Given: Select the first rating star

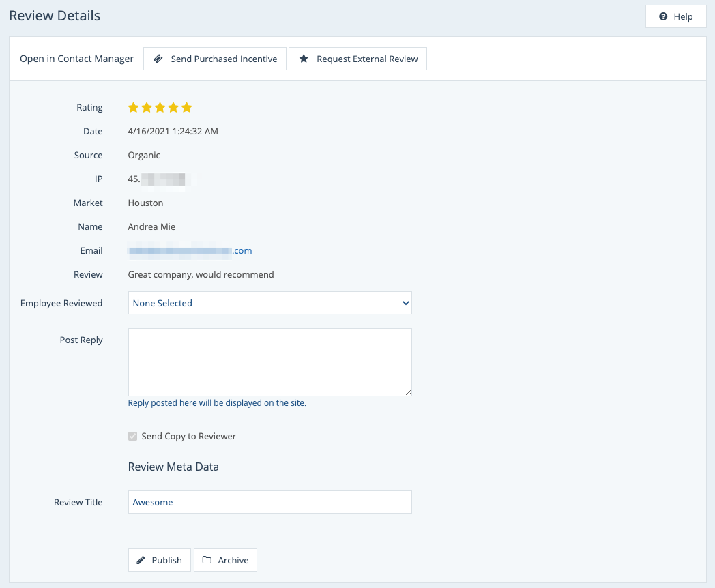Looking at the screenshot, I should (x=134, y=108).
